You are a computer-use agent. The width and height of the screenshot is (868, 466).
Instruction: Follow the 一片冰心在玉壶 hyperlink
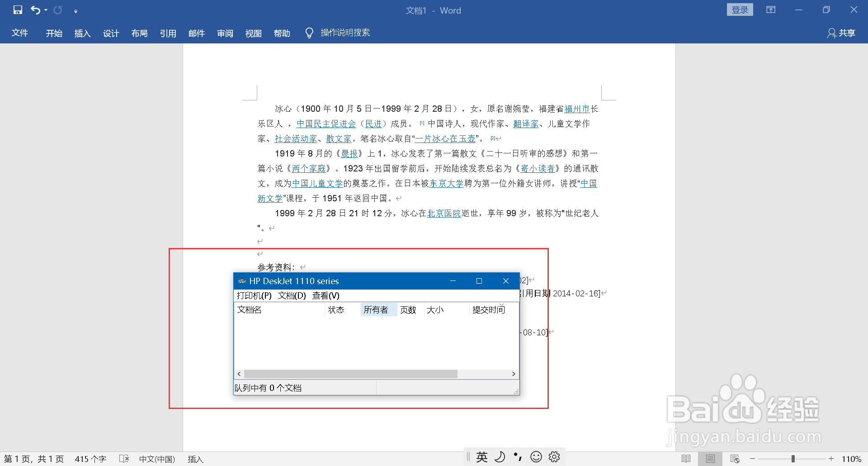coord(445,138)
